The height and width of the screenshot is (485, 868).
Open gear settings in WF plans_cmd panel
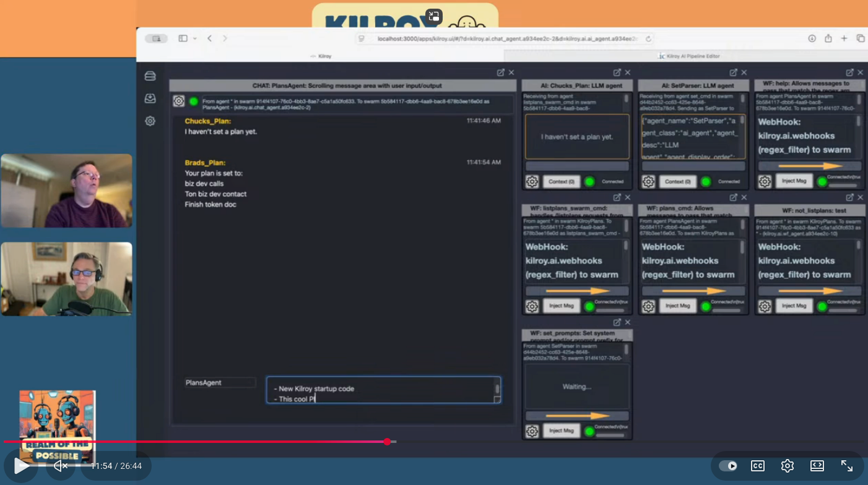point(648,306)
